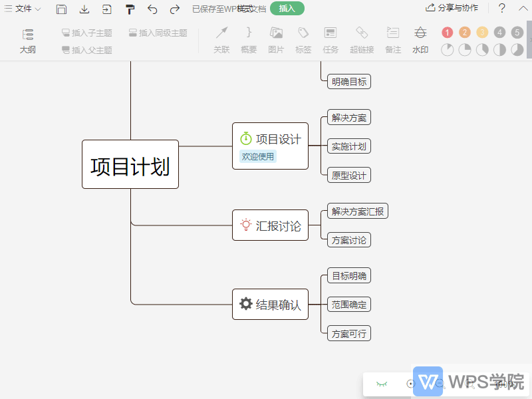Select the 解决方案汇报 subtopic
The width and height of the screenshot is (532, 399).
(358, 211)
